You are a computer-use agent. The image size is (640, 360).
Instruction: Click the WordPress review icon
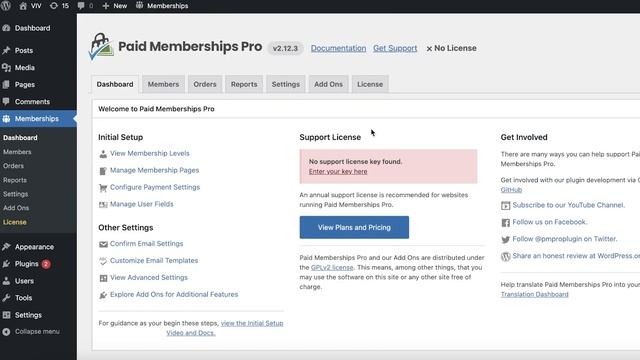coord(505,257)
